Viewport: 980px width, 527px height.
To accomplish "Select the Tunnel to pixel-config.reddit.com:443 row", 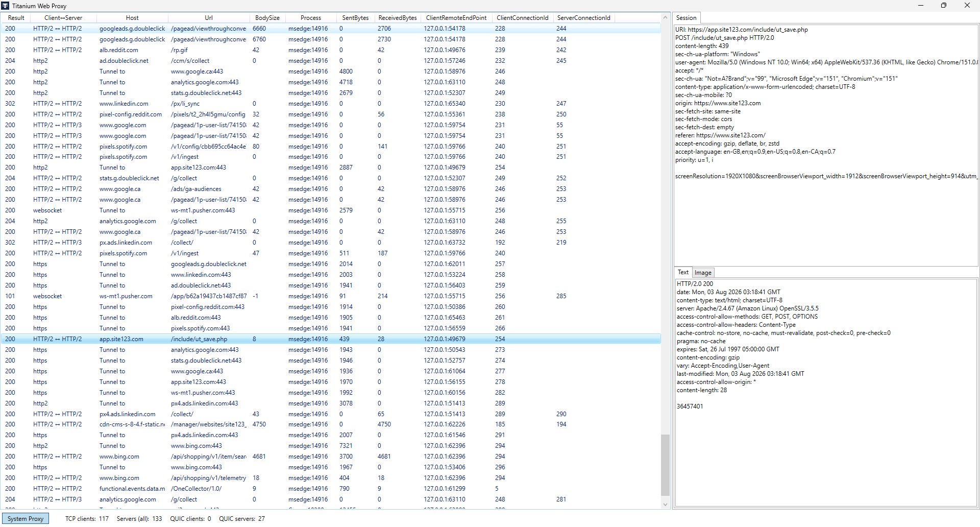I will (331, 307).
